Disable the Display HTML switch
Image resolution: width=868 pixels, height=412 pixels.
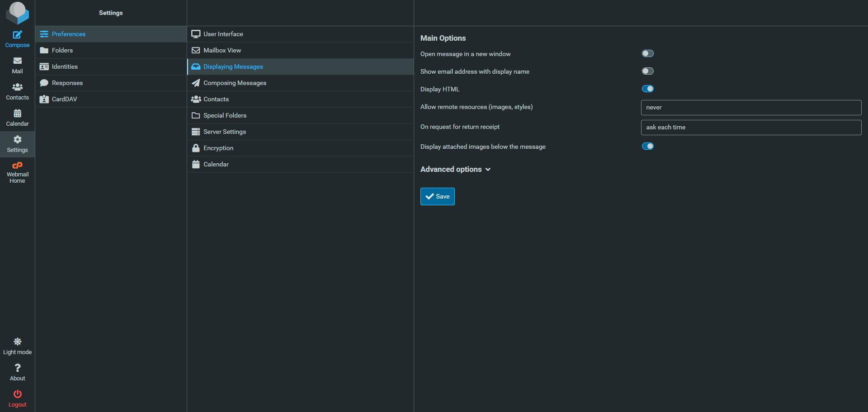647,89
